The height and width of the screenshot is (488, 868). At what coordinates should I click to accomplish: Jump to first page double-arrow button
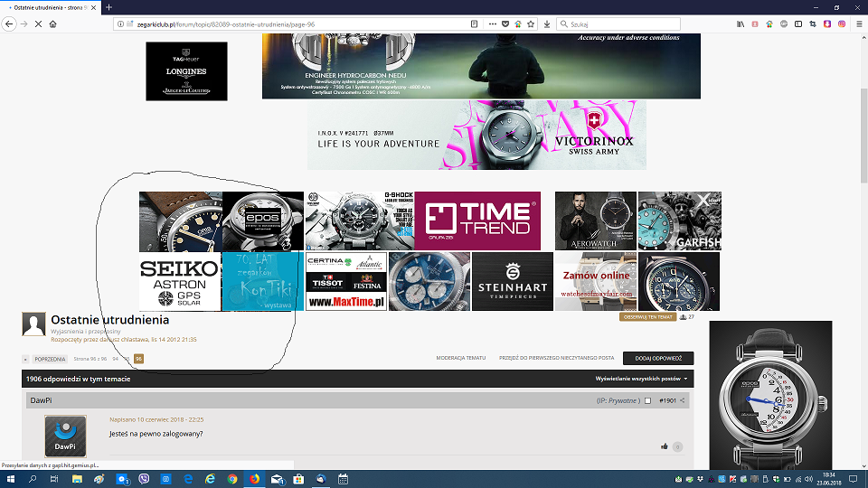point(25,359)
